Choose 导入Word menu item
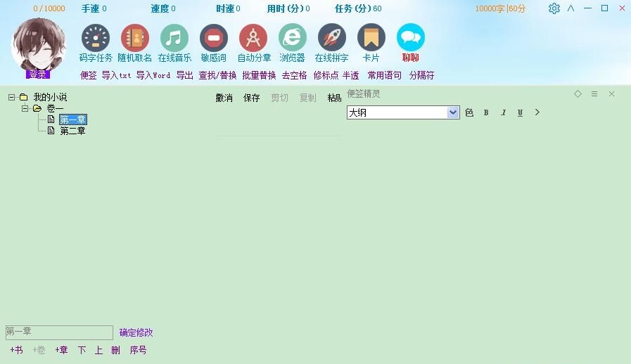This screenshot has height=364, width=631. [153, 75]
